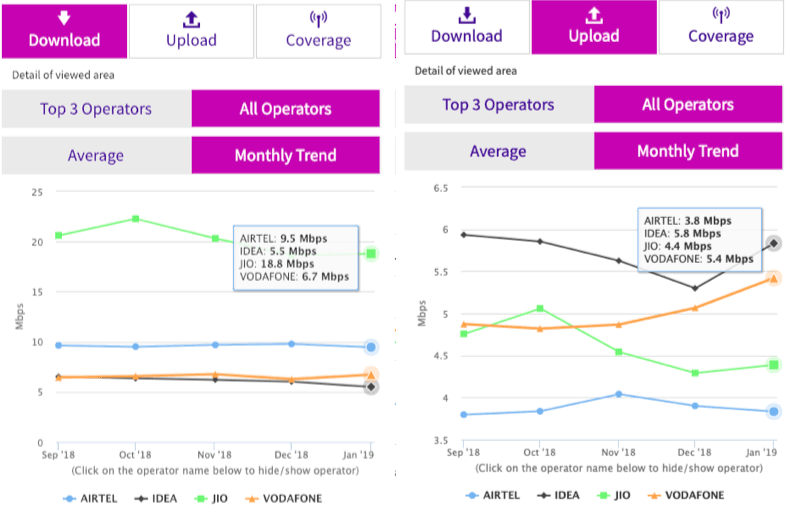Click the JIO Dec '18 upload data point

(695, 373)
